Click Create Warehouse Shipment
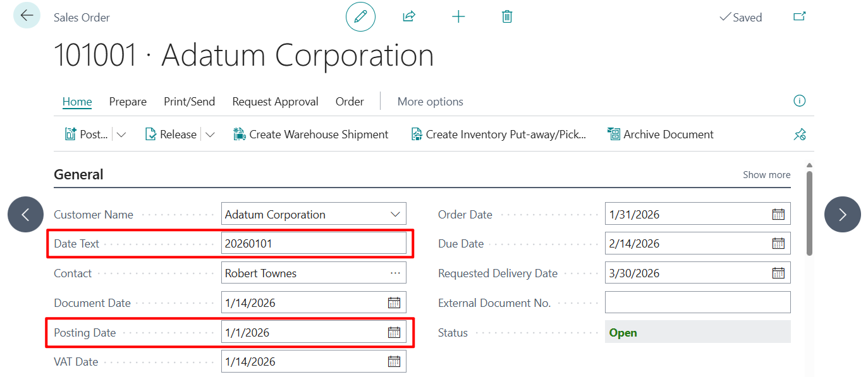 tap(310, 134)
